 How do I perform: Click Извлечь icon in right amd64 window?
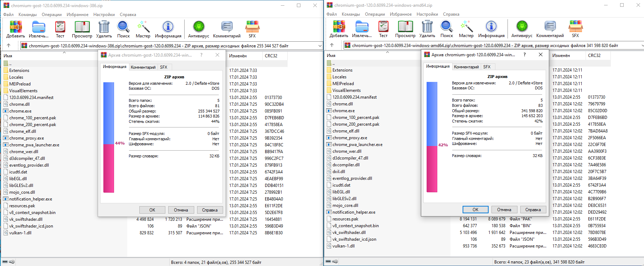(362, 29)
